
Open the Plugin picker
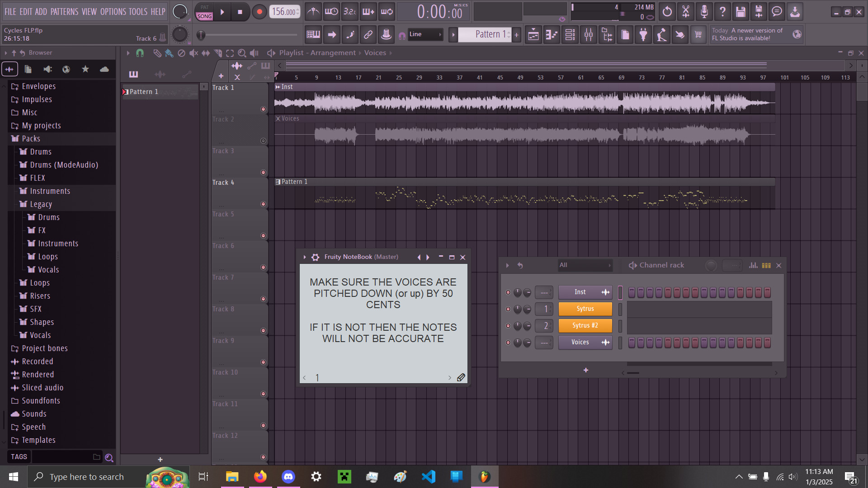[643, 34]
